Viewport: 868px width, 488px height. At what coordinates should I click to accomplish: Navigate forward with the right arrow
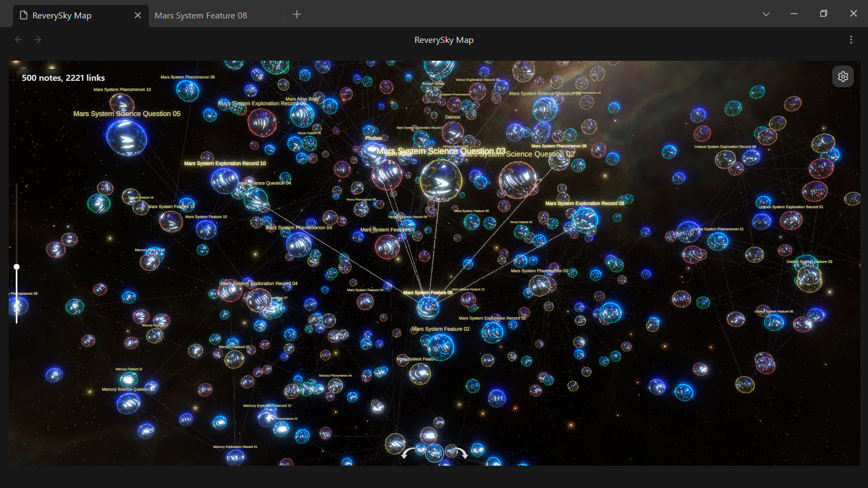coord(37,40)
